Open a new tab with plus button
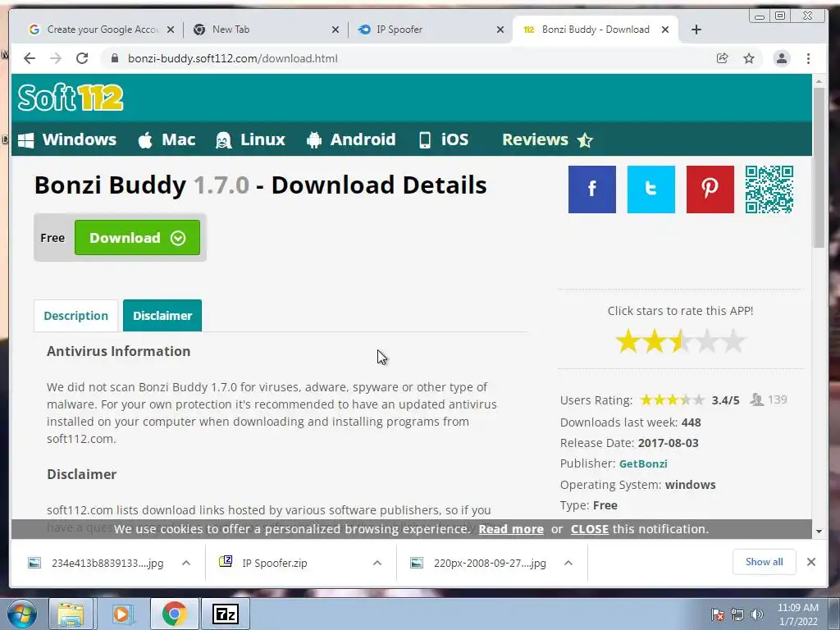 tap(696, 30)
